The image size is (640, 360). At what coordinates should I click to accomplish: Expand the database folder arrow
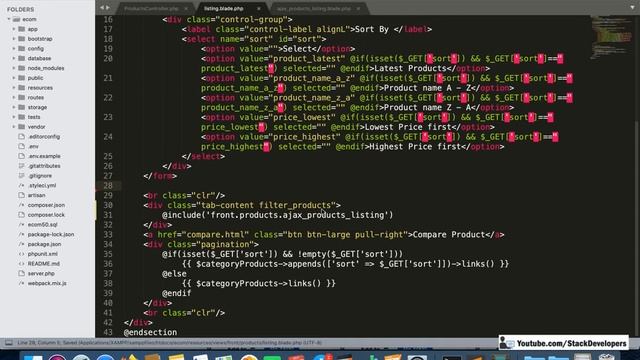[14, 58]
